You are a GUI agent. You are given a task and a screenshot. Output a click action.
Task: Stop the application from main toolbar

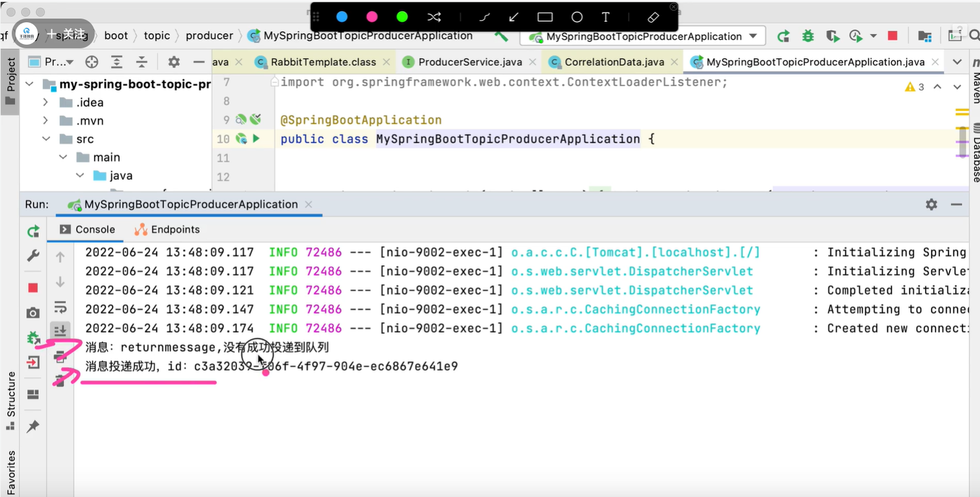[893, 36]
